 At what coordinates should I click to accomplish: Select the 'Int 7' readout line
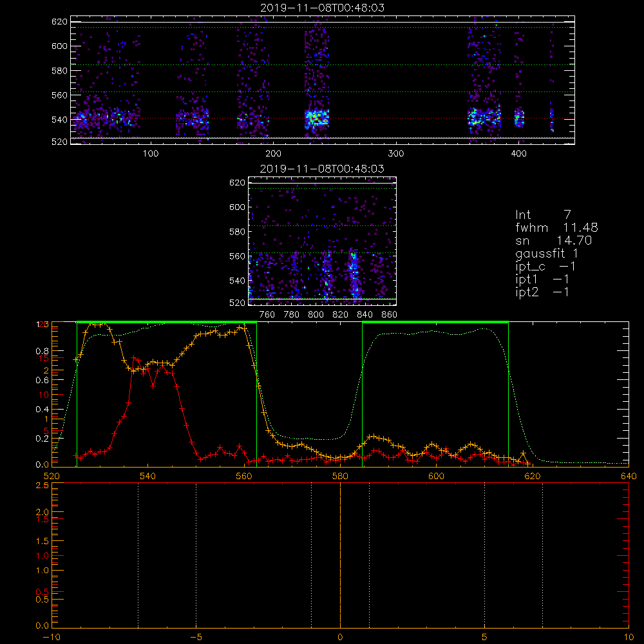pos(543,214)
